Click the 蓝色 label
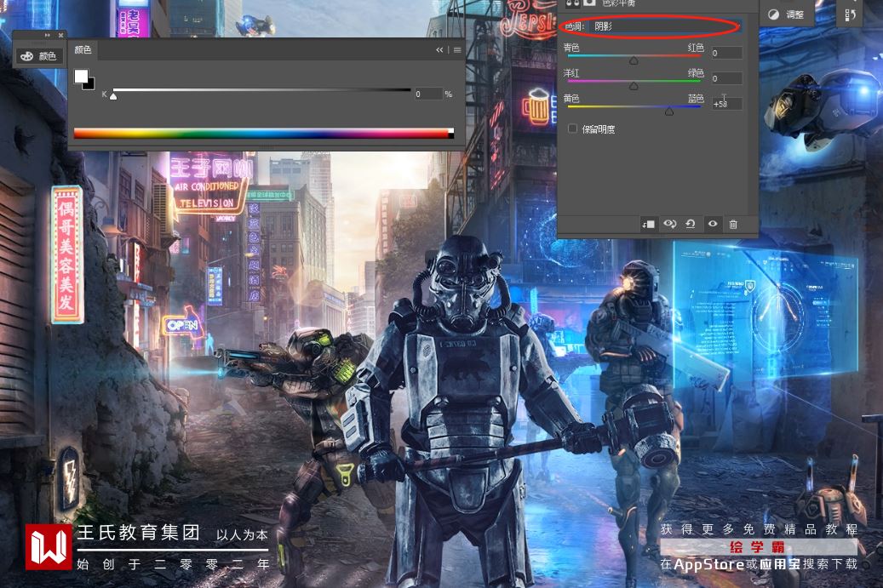 696,98
